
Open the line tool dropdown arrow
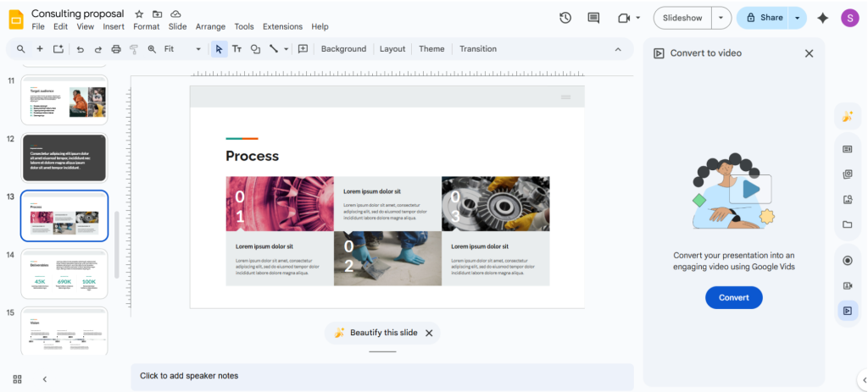[287, 49]
